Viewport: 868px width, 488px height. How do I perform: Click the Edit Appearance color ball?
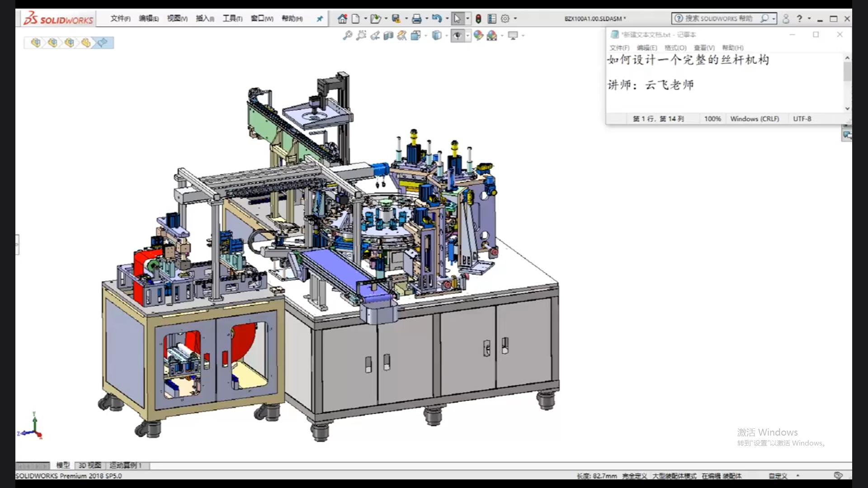pyautogui.click(x=478, y=35)
